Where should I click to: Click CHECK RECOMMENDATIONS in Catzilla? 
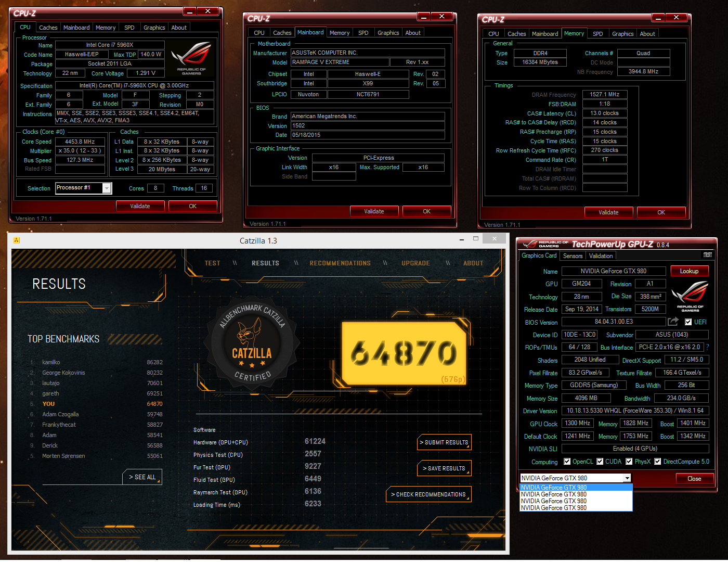[x=428, y=494]
